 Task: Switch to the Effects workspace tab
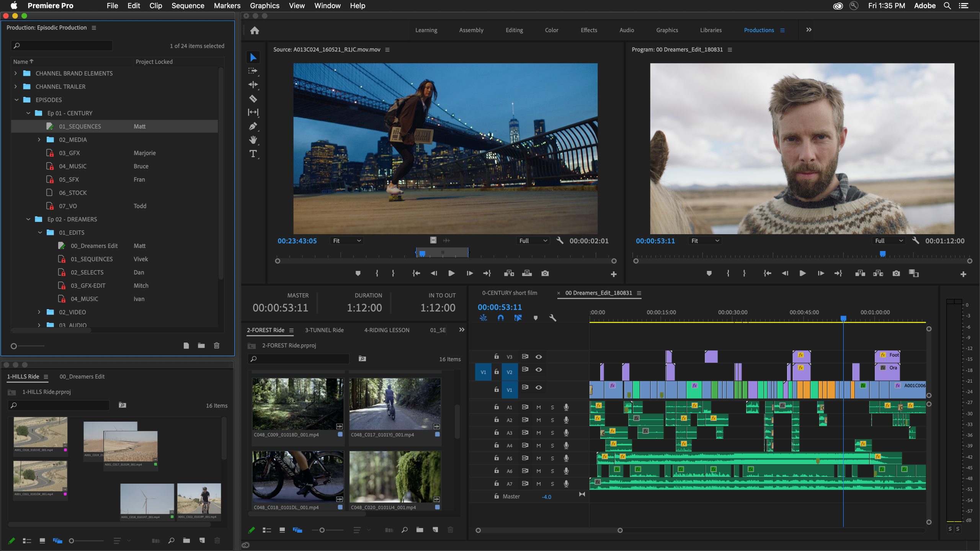588,29
